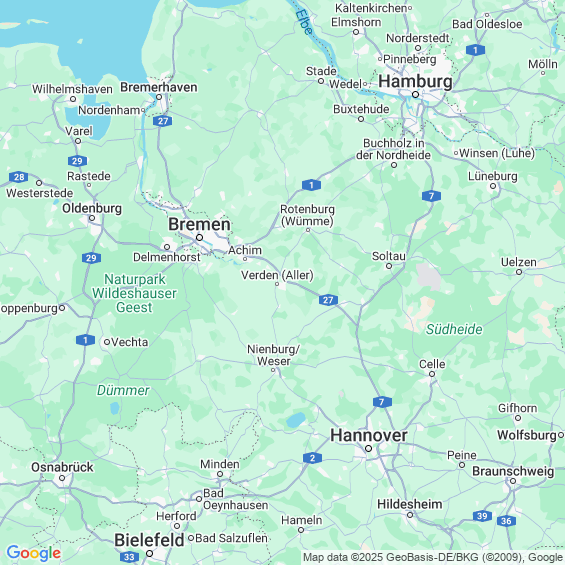Select the Osnabrück city marker

pyautogui.click(x=62, y=478)
